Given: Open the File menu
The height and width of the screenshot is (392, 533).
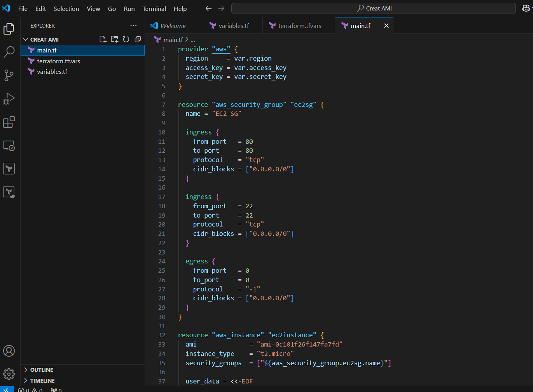Looking at the screenshot, I should point(23,9).
